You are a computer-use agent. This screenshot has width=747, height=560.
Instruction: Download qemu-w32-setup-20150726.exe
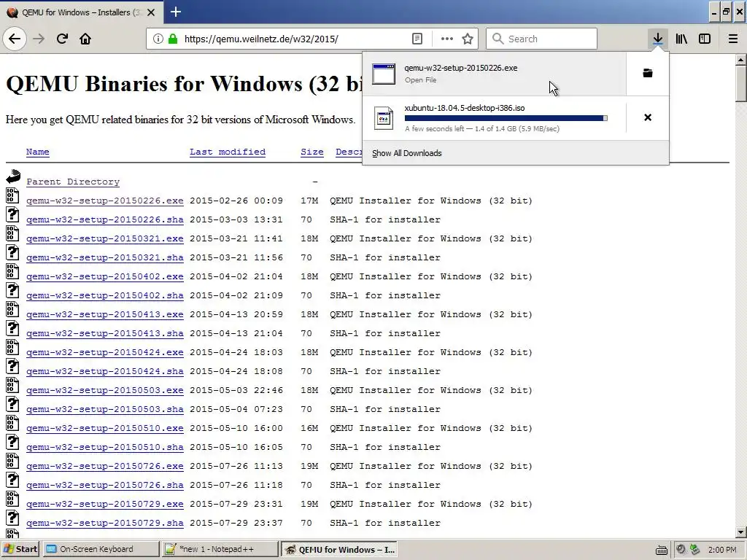(105, 466)
